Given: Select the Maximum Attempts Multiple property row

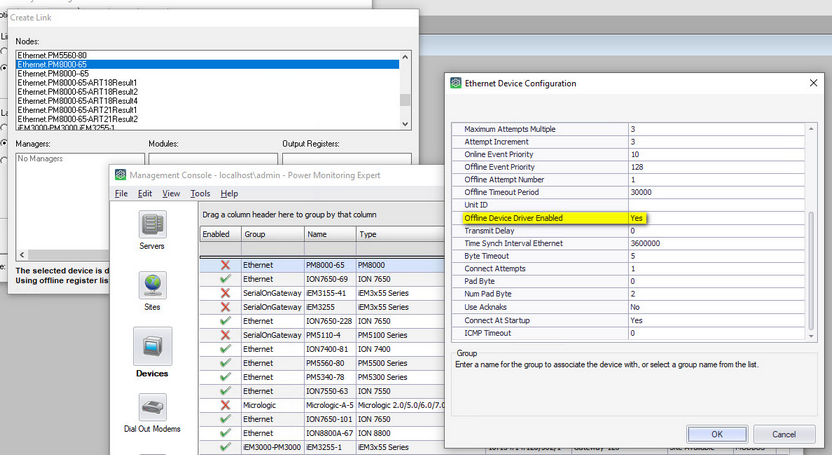Looking at the screenshot, I should (x=628, y=129).
